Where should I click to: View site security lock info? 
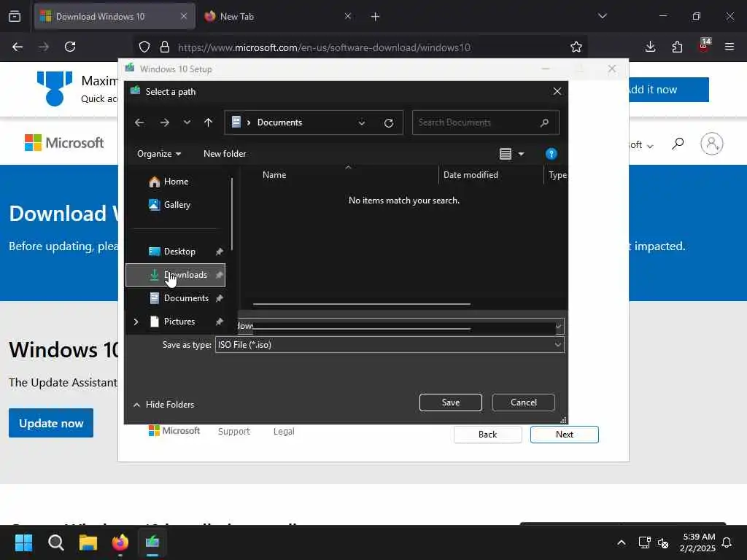165,47
